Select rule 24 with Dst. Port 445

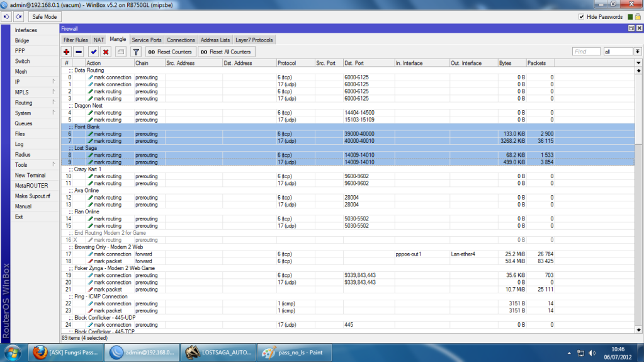[x=347, y=325]
